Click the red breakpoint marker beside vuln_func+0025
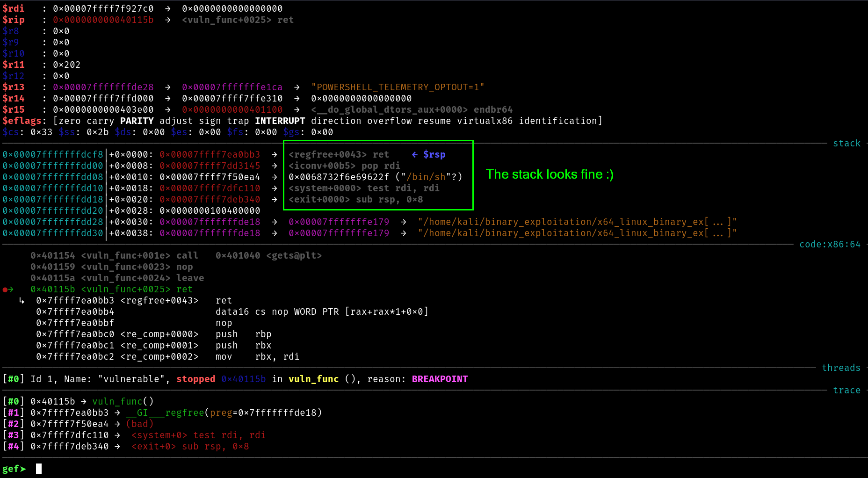This screenshot has width=868, height=478. pyautogui.click(x=5, y=290)
